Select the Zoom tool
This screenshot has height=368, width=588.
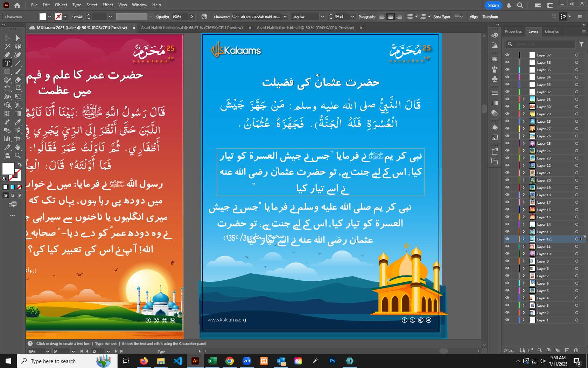[x=18, y=156]
